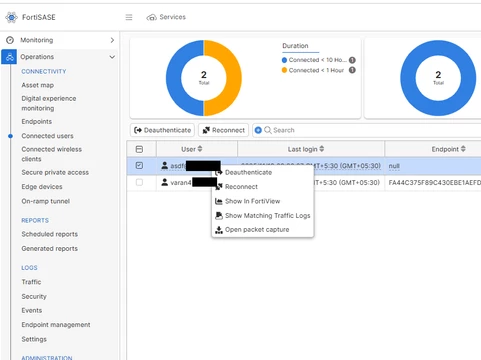Click the Reconnect toolbar button

pyautogui.click(x=224, y=130)
